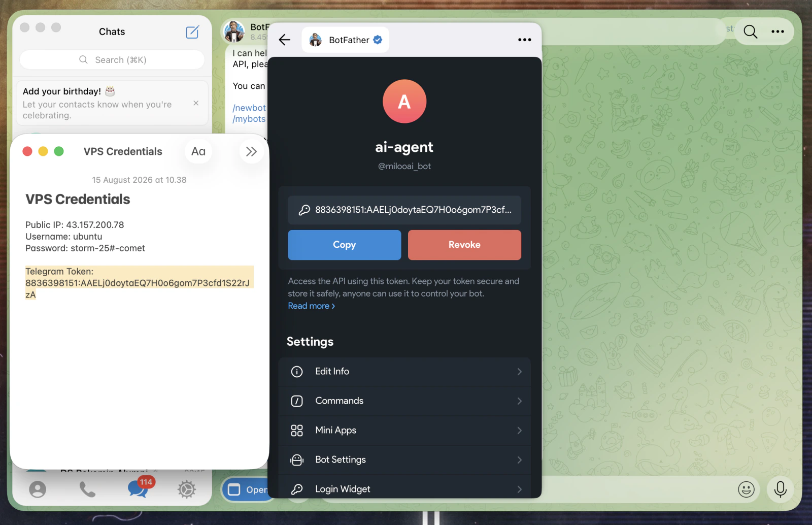Click the ai-agent bot name

[404, 147]
